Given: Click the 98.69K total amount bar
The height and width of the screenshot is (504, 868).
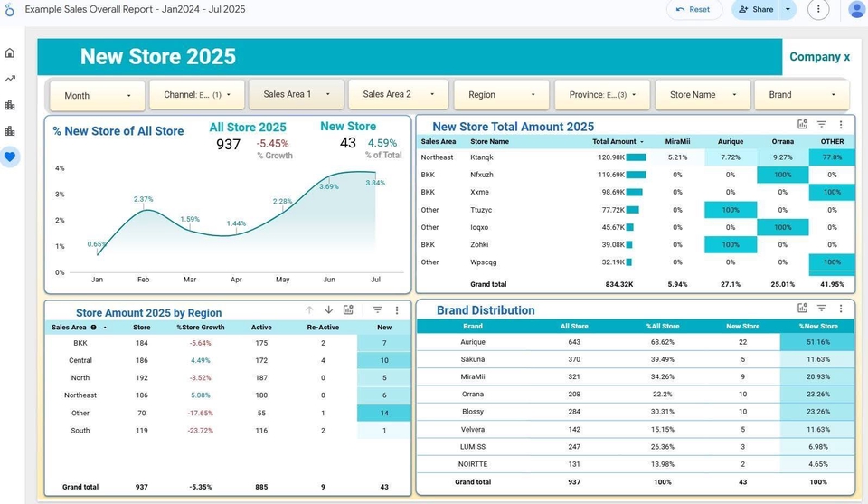Looking at the screenshot, I should (x=635, y=192).
